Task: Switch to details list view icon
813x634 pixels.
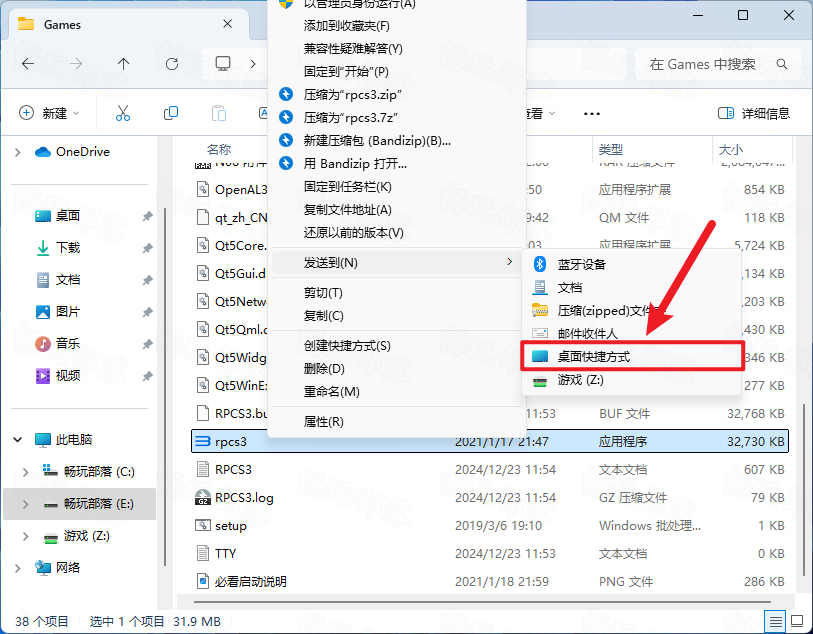Action: click(x=775, y=621)
